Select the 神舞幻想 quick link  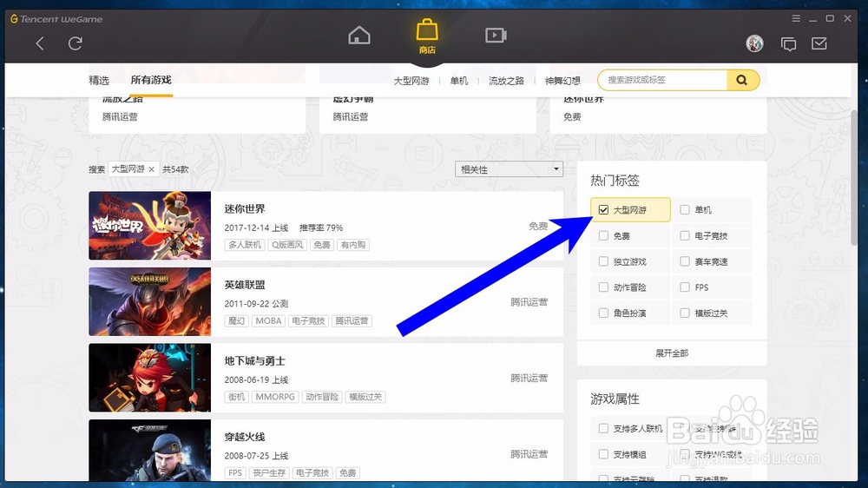[x=562, y=81]
